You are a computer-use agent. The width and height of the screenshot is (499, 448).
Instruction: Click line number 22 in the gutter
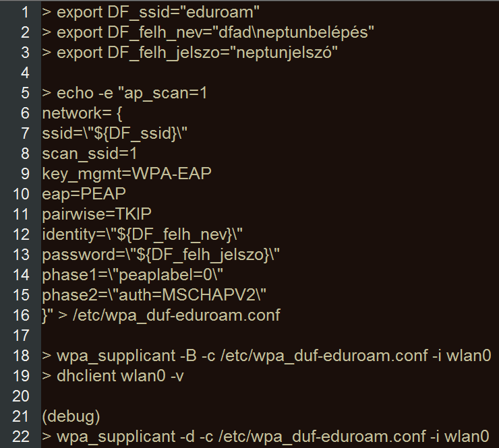(21, 437)
